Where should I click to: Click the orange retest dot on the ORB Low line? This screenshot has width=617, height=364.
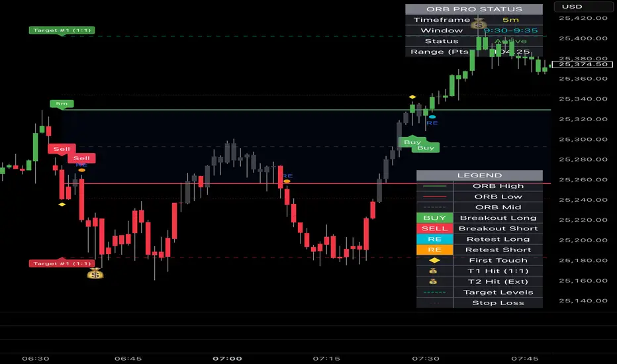pyautogui.click(x=287, y=181)
